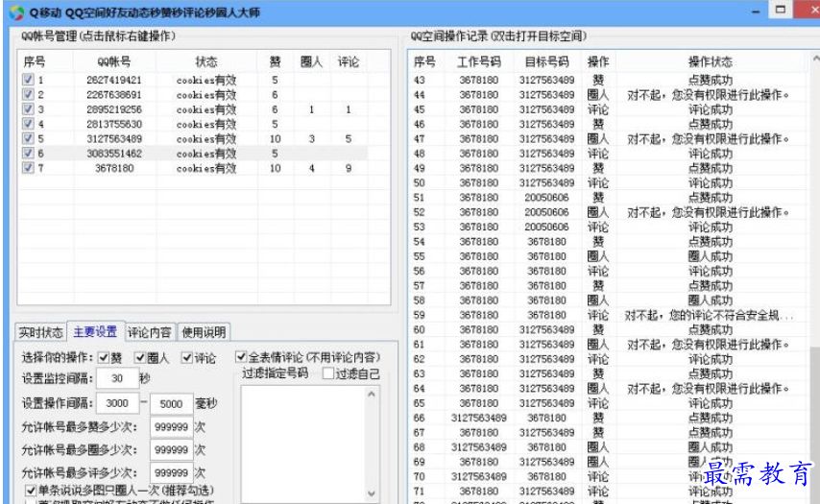Toggle 单条说说多图只圈人一次 checkbox
The image size is (820, 504).
(31, 490)
